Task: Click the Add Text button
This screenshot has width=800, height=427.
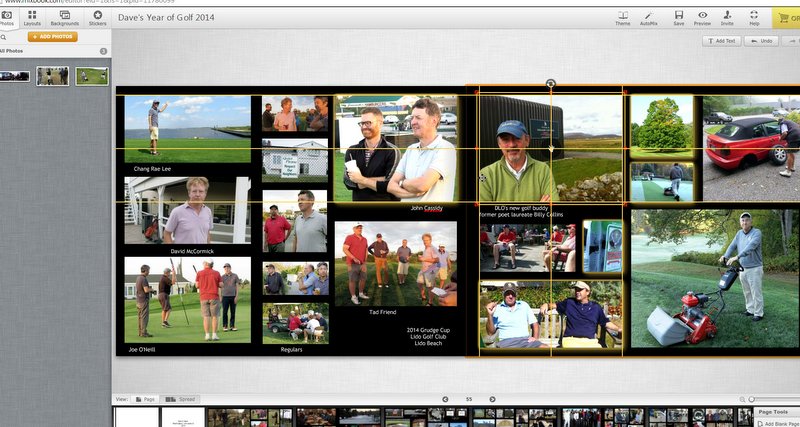Action: point(721,41)
